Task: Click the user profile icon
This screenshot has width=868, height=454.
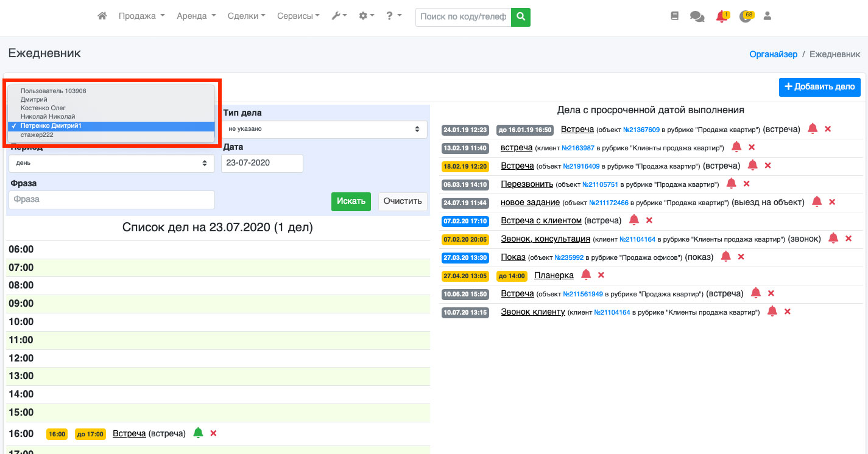Action: (767, 16)
